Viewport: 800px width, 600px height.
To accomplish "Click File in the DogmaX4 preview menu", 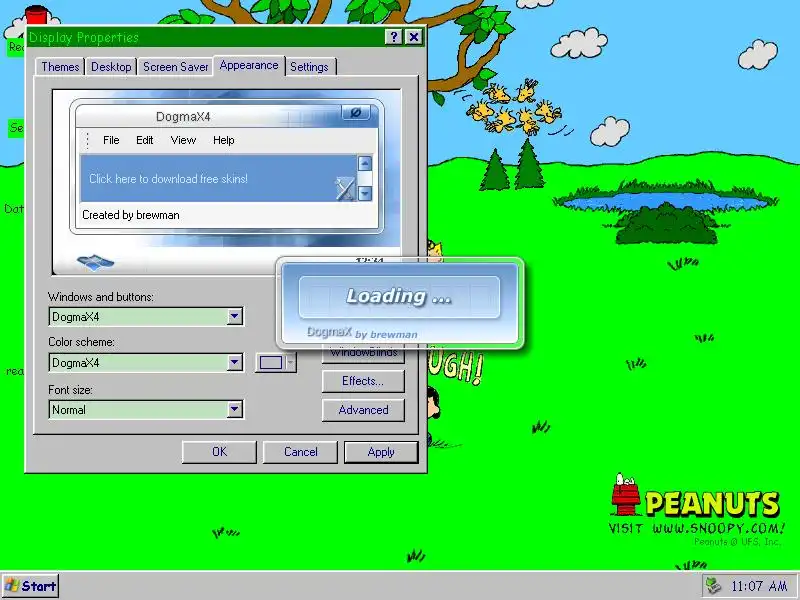I will coord(111,140).
